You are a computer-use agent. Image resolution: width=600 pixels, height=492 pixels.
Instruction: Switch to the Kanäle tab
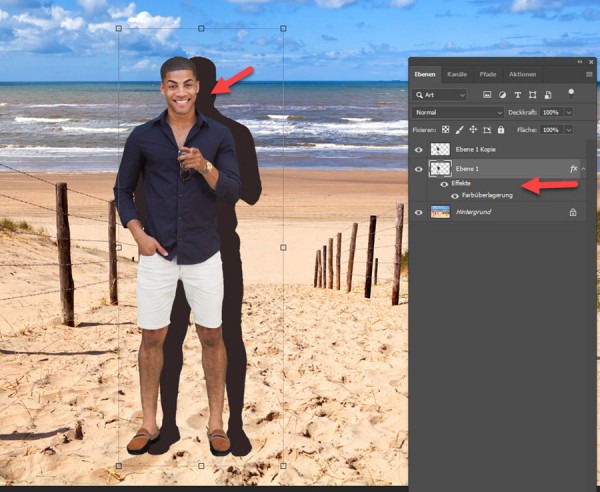[x=457, y=74]
